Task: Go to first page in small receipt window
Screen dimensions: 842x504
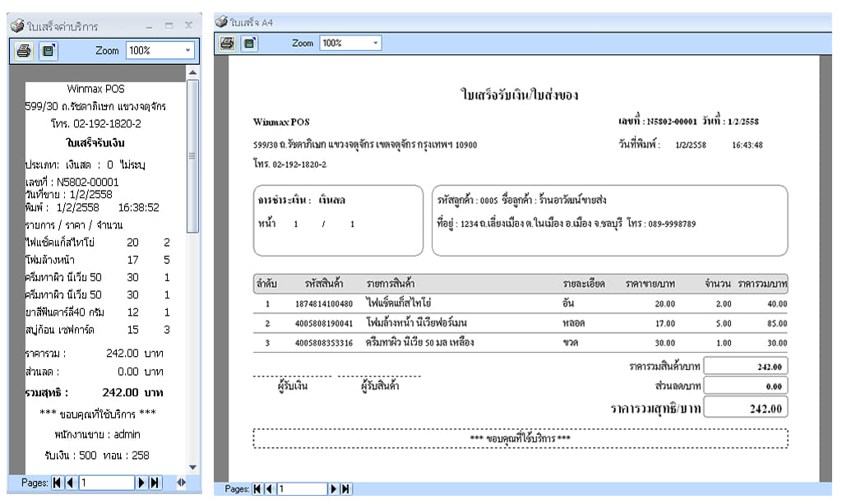Action: coord(57,483)
